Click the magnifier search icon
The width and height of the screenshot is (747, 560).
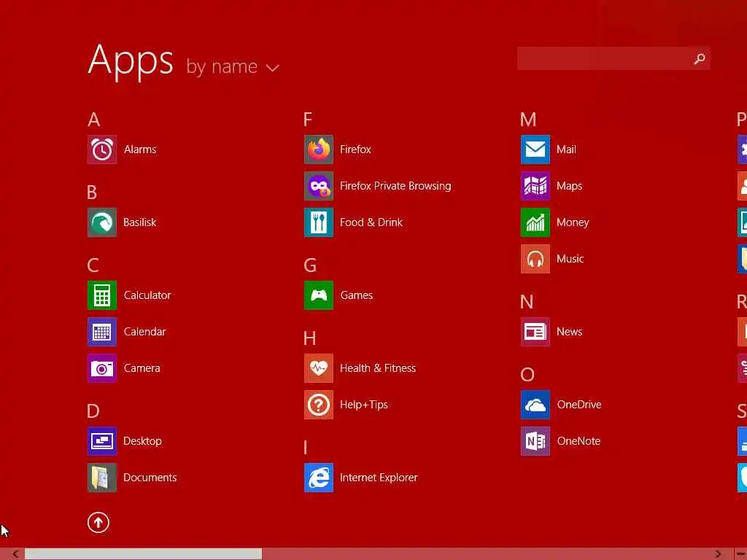point(700,58)
